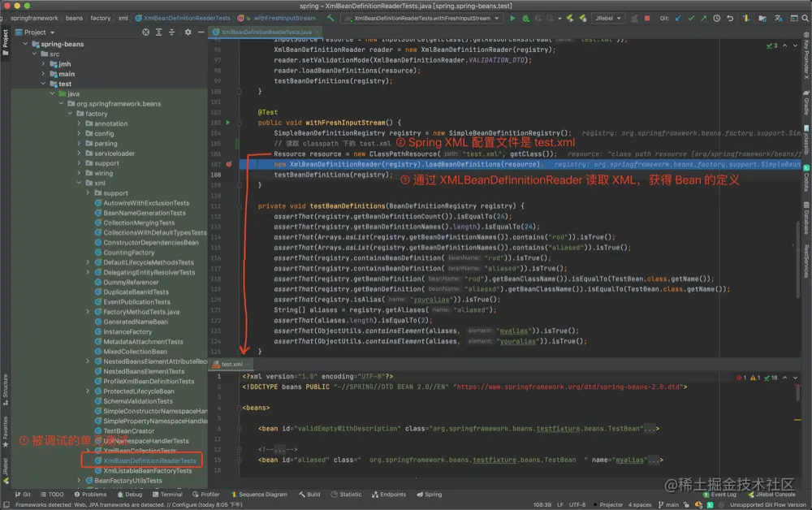Open Git history clock icon
The width and height of the screenshot is (812, 510).
717,18
